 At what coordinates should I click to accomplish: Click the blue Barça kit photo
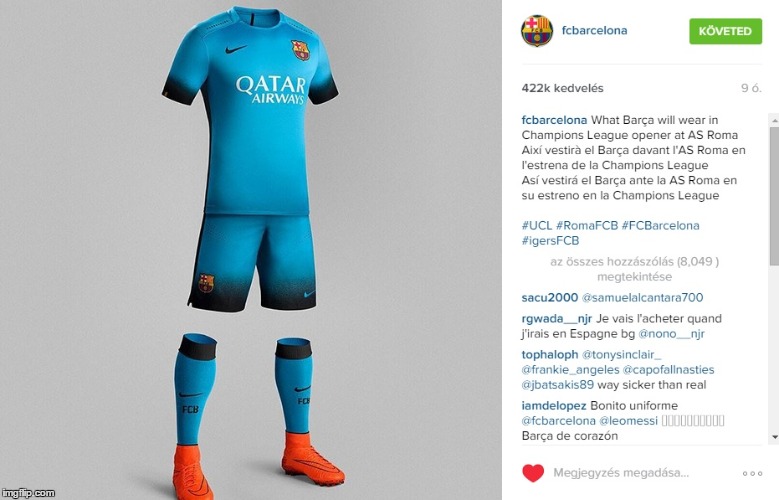[x=251, y=250]
